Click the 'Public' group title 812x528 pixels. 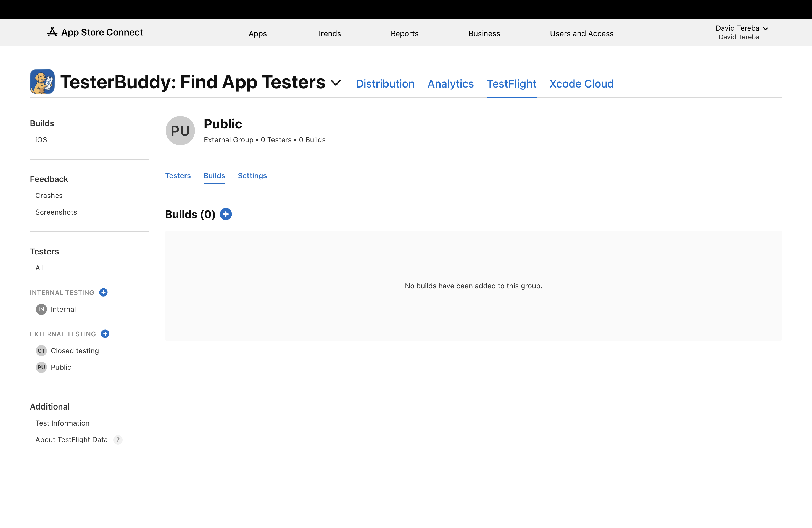click(223, 124)
